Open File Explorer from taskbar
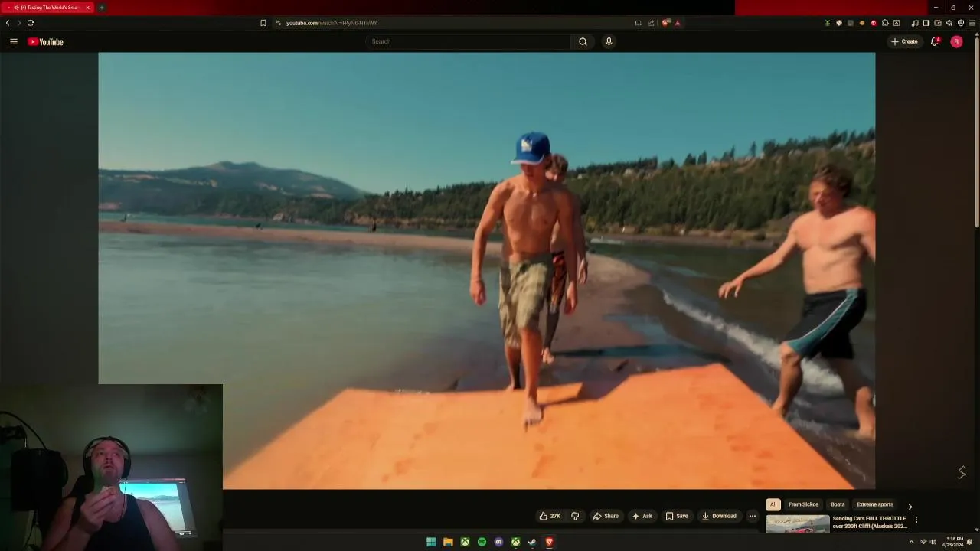The image size is (980, 551). [x=448, y=542]
